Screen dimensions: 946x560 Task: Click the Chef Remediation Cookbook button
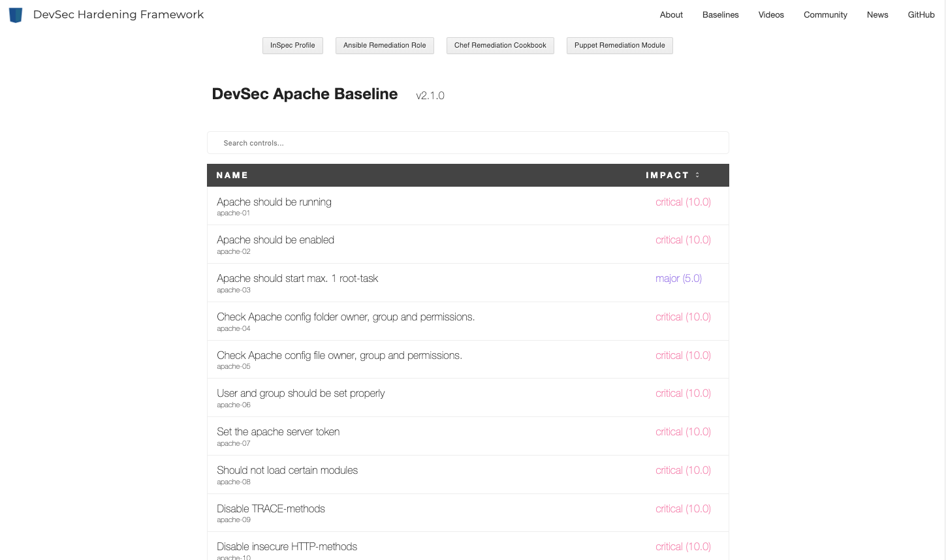[500, 46]
